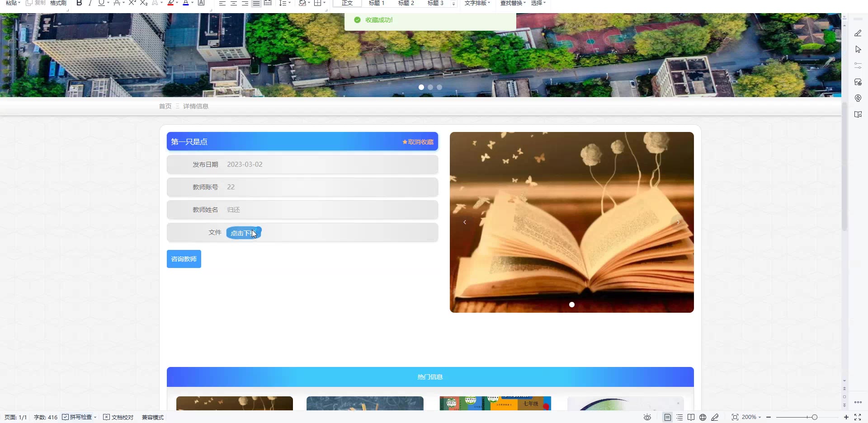This screenshot has height=423, width=868.
Task: Click the font color swatch
Action: (x=186, y=3)
